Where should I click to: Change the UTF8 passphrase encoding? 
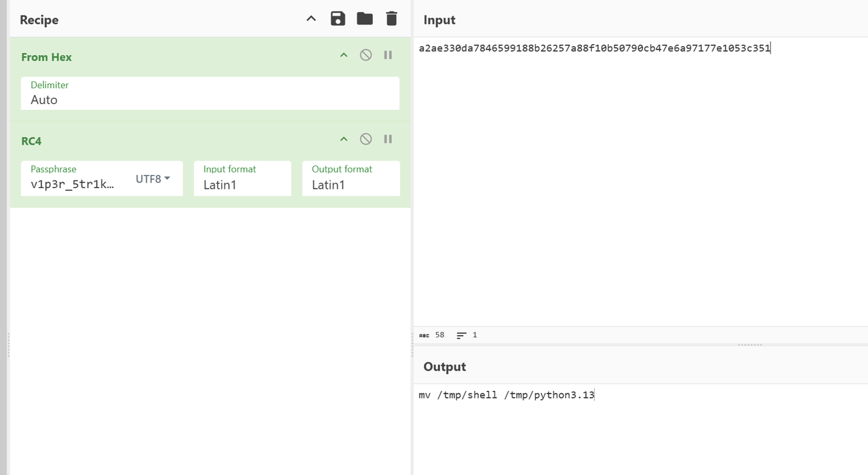pos(153,179)
